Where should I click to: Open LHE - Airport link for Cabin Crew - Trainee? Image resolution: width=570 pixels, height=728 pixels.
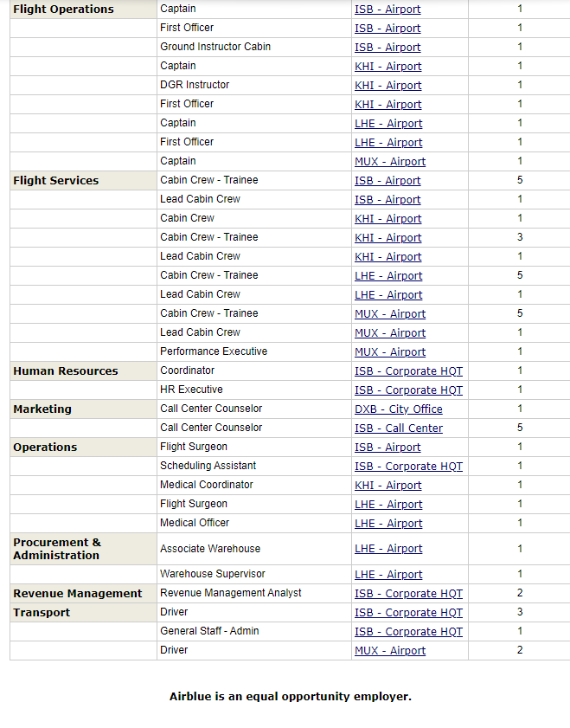coord(388,276)
